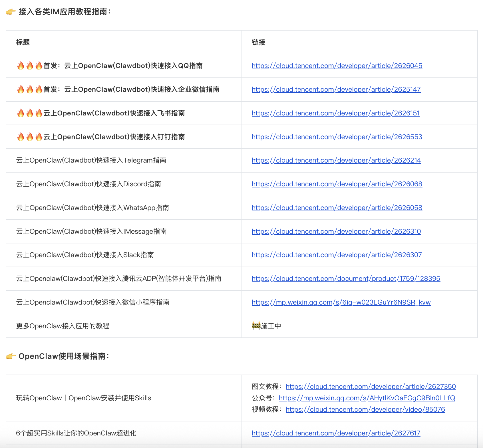Image resolution: width=483 pixels, height=448 pixels.
Task: Open the Discord guide article link
Action: (x=337, y=184)
